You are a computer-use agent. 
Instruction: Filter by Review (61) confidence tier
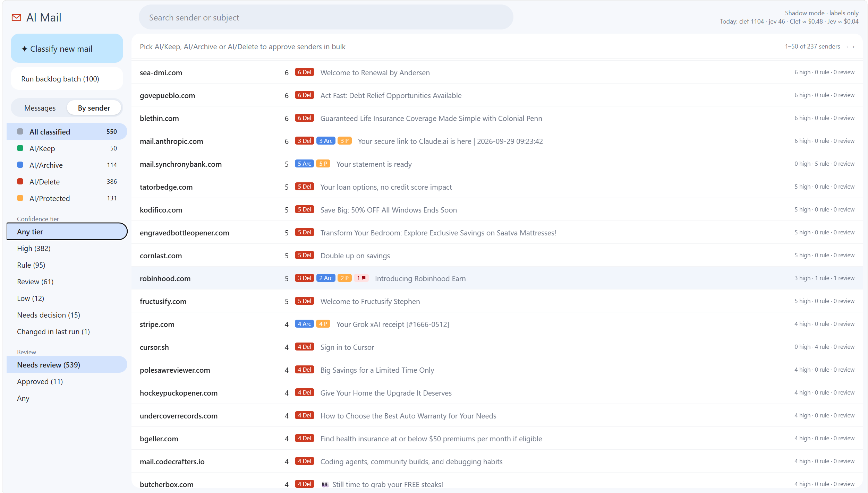pos(67,282)
